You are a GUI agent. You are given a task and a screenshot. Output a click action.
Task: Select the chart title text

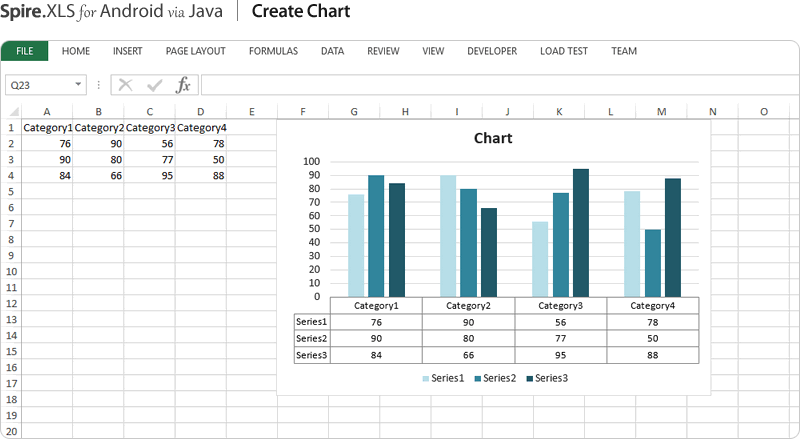pos(493,138)
